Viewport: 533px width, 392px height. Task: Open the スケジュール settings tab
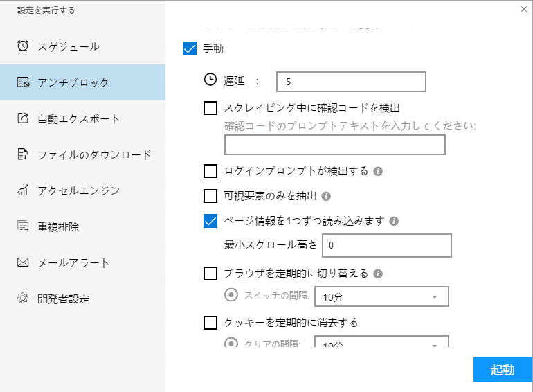tap(69, 46)
